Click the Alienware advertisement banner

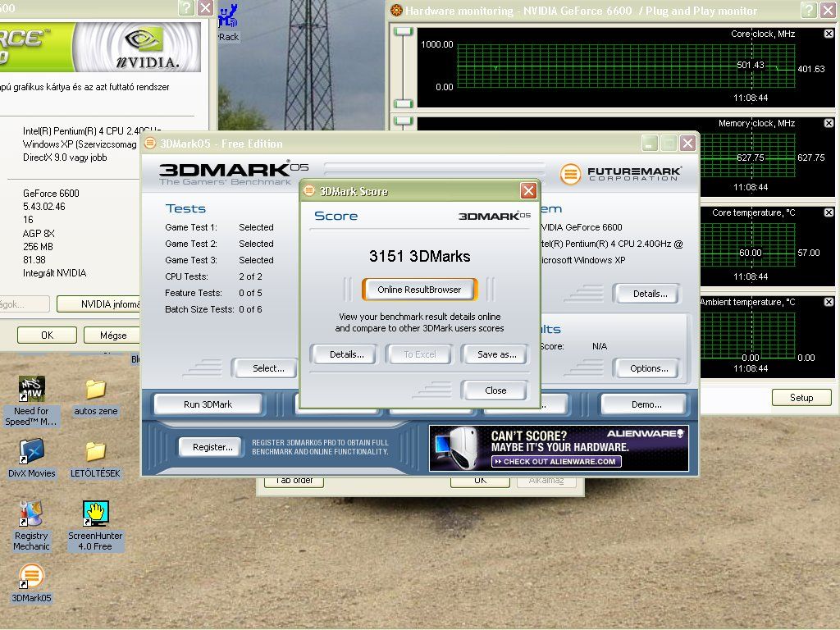click(559, 449)
